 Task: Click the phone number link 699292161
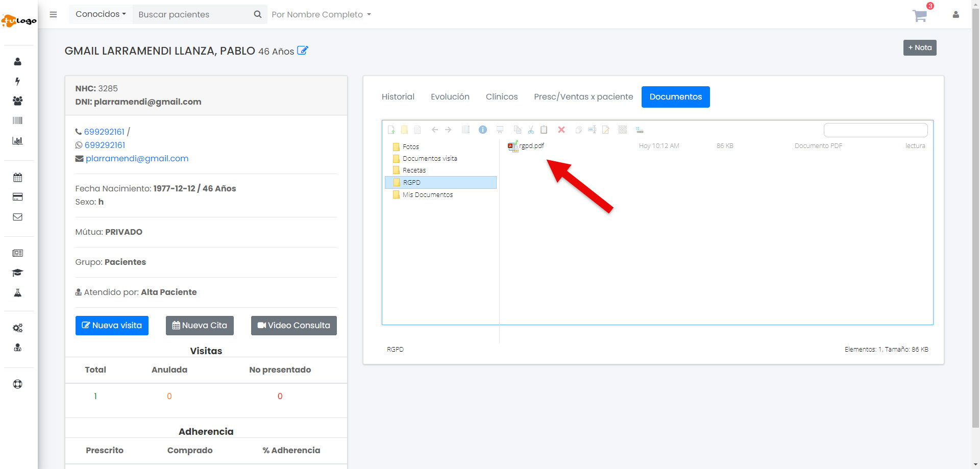[104, 132]
